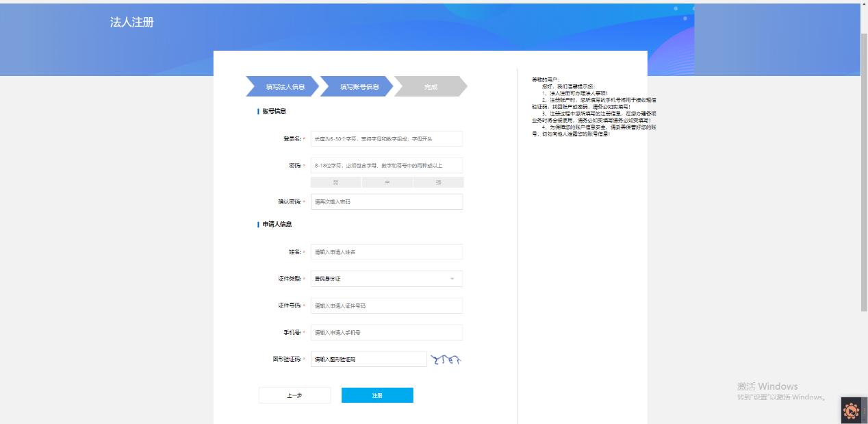
Task: Click the 姓名 applicant name field
Action: 386,252
